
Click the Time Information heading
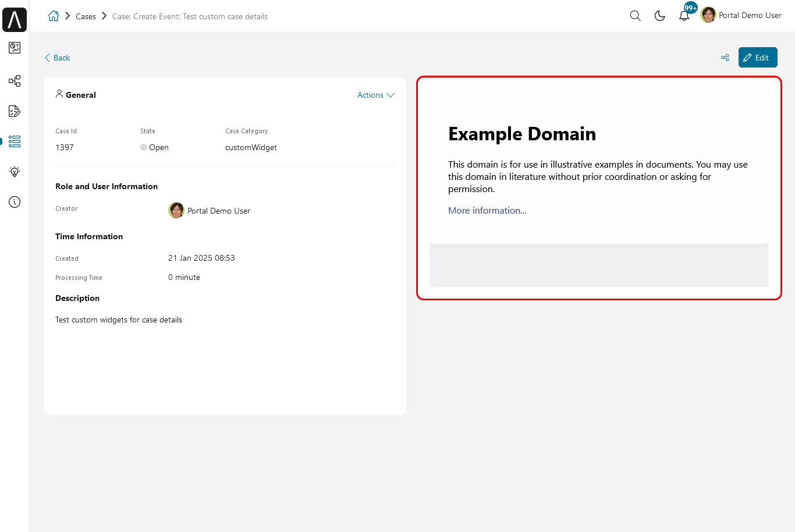[89, 236]
